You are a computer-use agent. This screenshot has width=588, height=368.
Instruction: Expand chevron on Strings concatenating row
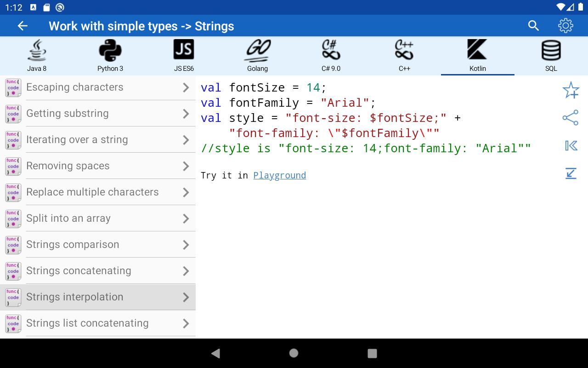(186, 271)
